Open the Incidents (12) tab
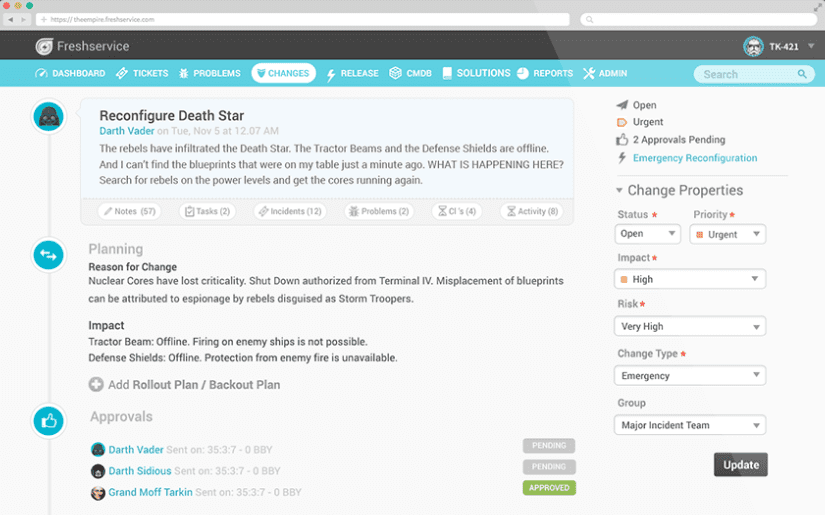 pos(290,211)
